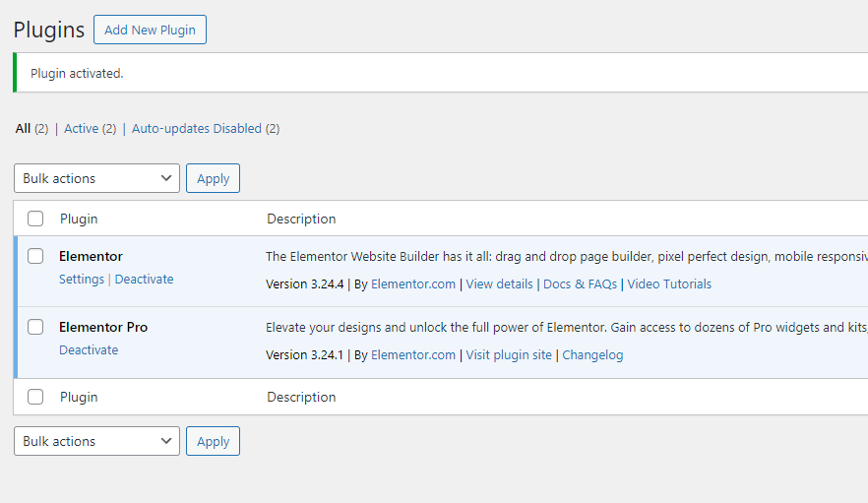Click View details for Elementor
Viewport: 868px width, 503px height.
tap(499, 284)
